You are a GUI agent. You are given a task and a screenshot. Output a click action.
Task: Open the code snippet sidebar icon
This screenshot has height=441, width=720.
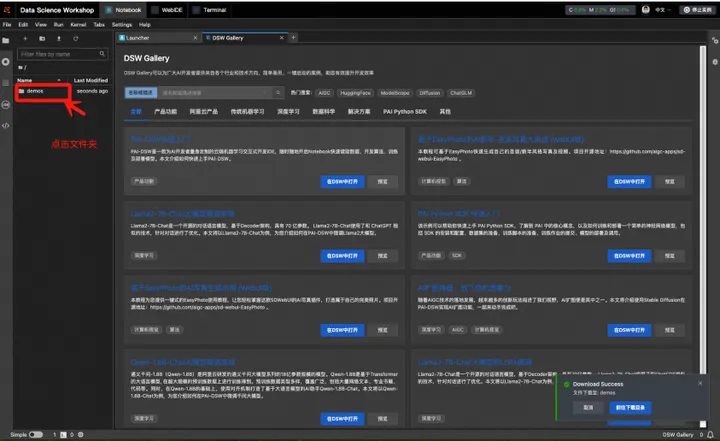pos(6,125)
